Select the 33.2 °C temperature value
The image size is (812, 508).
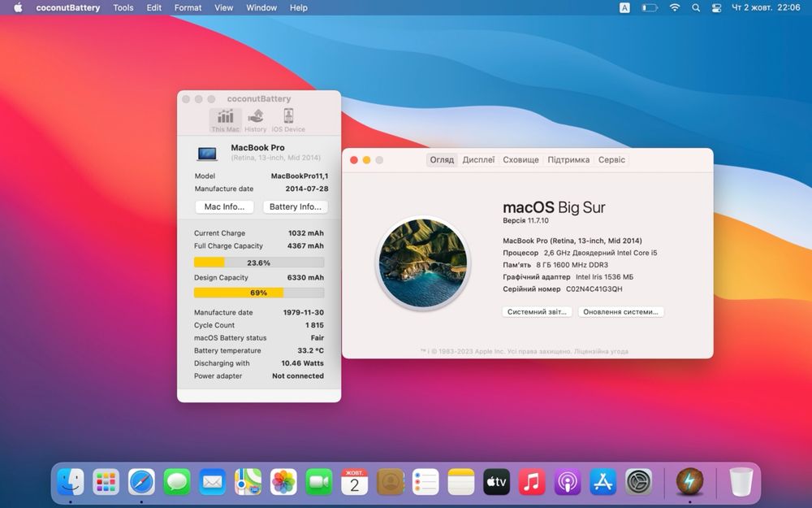click(x=311, y=350)
